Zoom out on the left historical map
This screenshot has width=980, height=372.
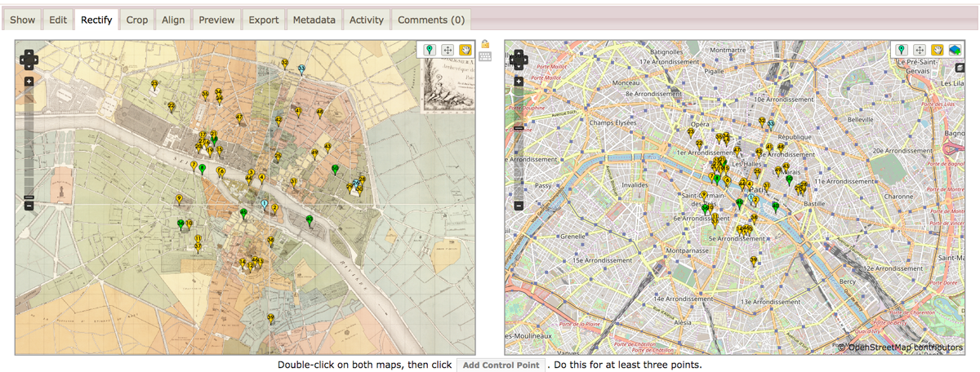[x=29, y=206]
